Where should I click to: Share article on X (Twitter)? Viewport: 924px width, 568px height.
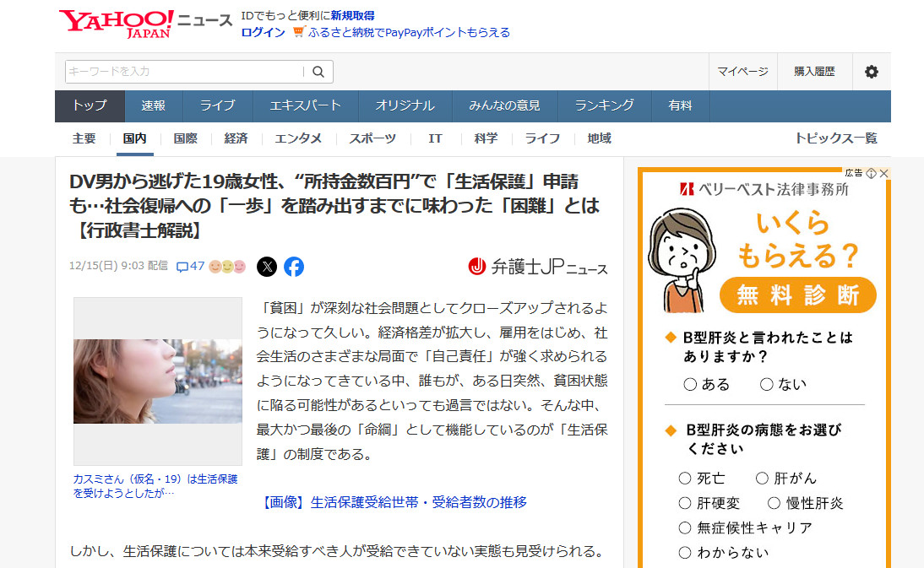[266, 267]
